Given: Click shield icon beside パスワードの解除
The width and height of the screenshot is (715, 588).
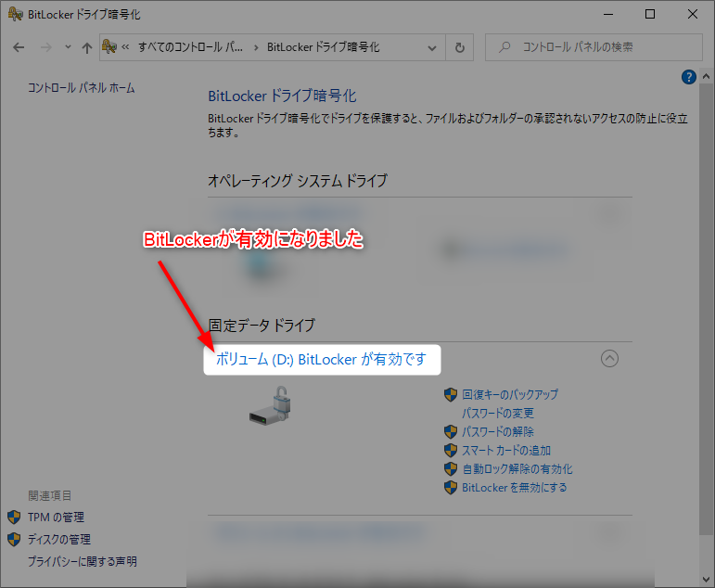Looking at the screenshot, I should (451, 431).
